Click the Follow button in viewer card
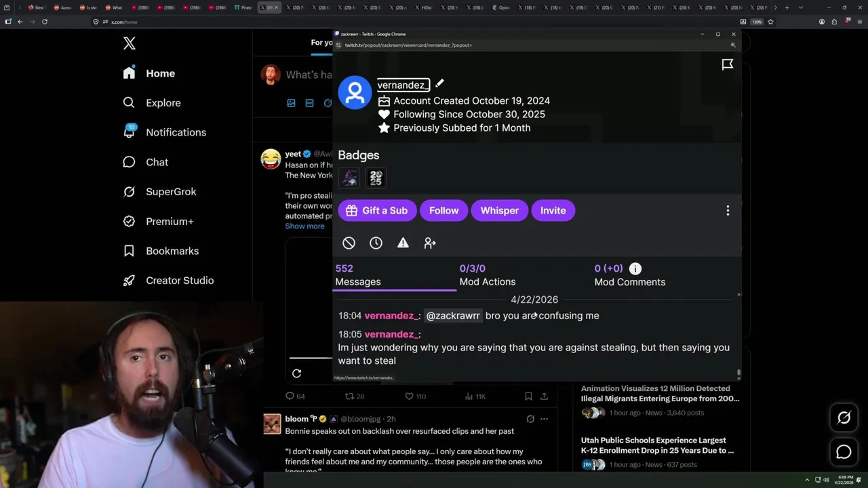The width and height of the screenshot is (868, 488). pyautogui.click(x=443, y=211)
